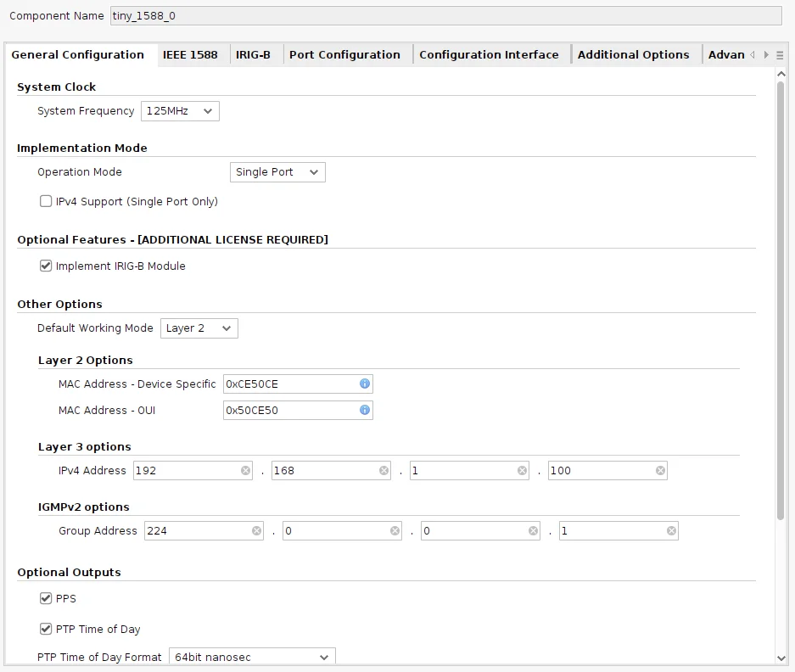Open the System Frequency dropdown
The image size is (795, 672).
180,111
